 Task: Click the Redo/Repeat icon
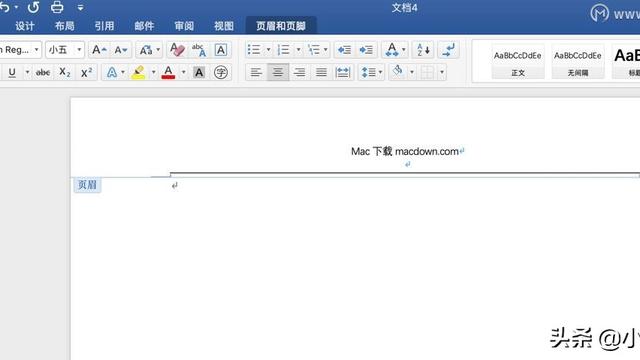(33, 7)
